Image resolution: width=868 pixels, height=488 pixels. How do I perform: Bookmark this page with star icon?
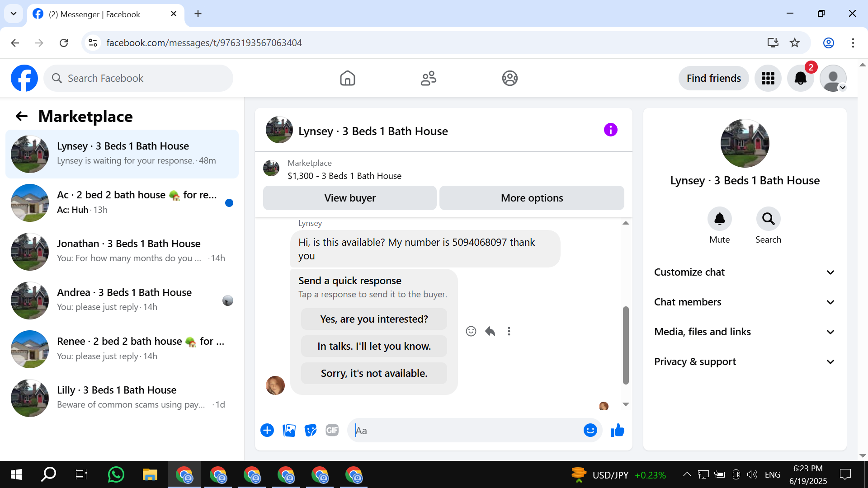pyautogui.click(x=795, y=43)
